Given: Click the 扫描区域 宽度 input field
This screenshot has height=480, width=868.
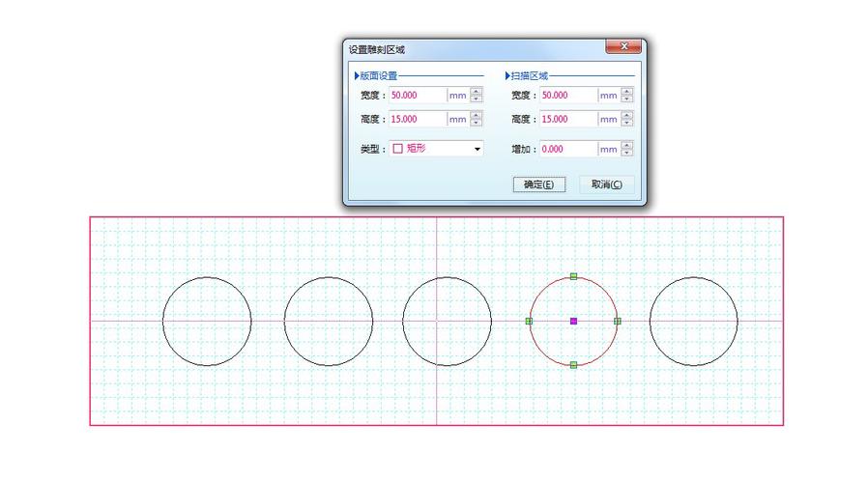Looking at the screenshot, I should coord(567,96).
